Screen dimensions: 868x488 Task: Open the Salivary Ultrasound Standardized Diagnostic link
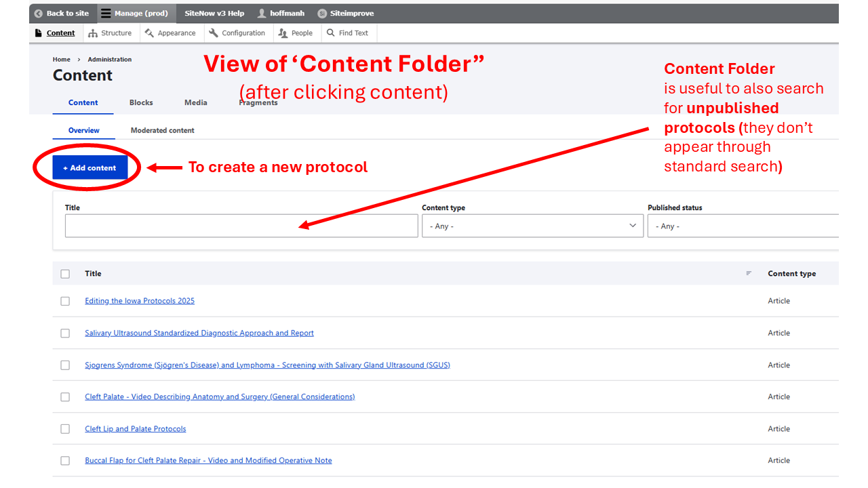click(x=199, y=333)
